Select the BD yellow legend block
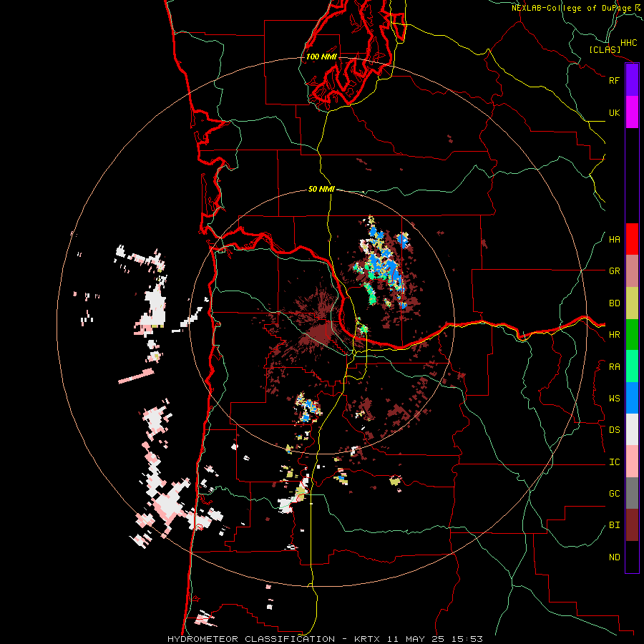 click(x=632, y=303)
